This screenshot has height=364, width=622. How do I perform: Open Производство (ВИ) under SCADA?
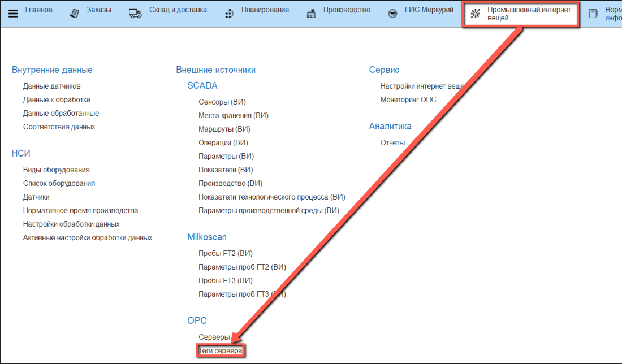coord(231,183)
